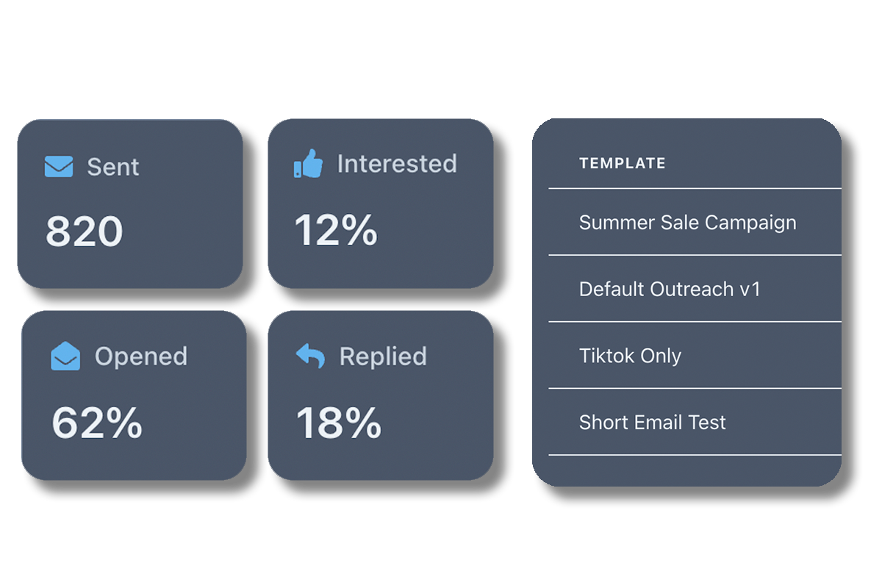Click the 62% opened rate value
The height and width of the screenshot is (588, 882).
[x=96, y=423]
